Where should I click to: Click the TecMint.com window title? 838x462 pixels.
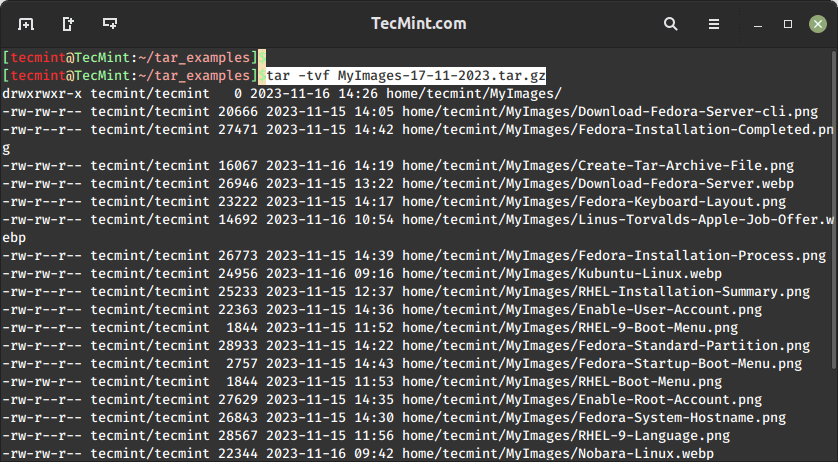[418, 24]
